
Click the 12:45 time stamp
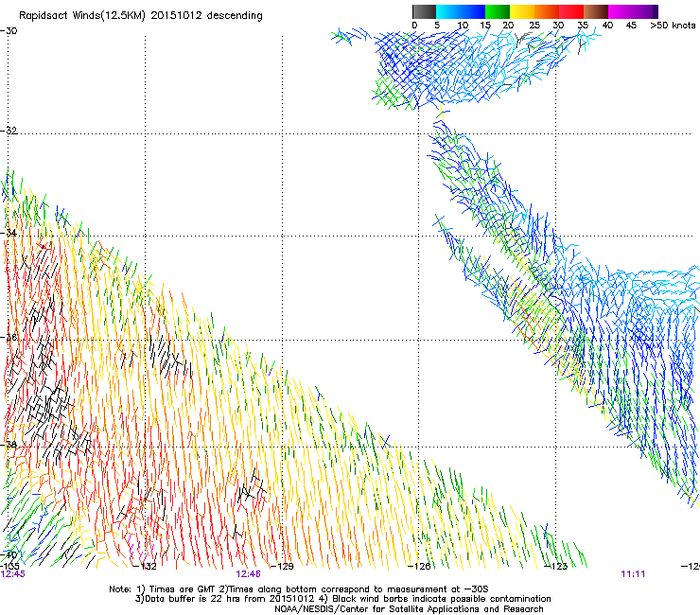(13, 574)
